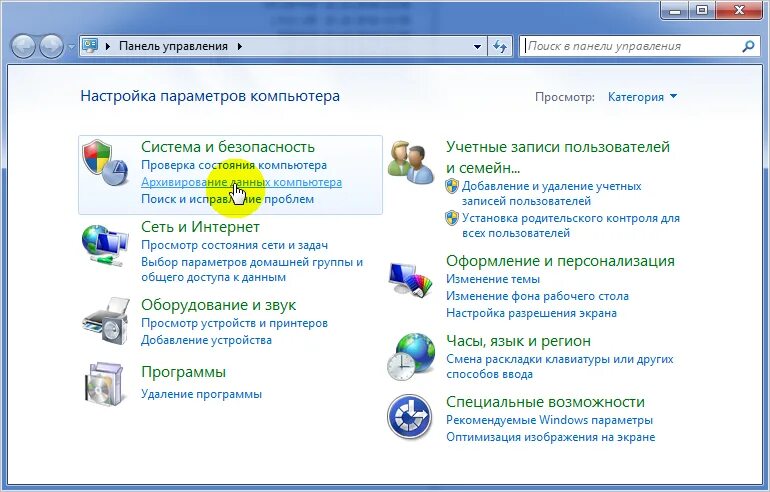Screen dimensions: 770x492
Task: Open System and Security shield icon
Action: pyautogui.click(x=105, y=163)
